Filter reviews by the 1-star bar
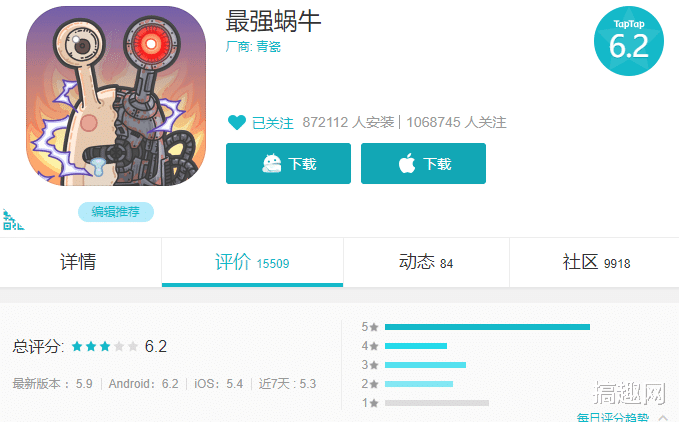This screenshot has height=422, width=679. 436,403
